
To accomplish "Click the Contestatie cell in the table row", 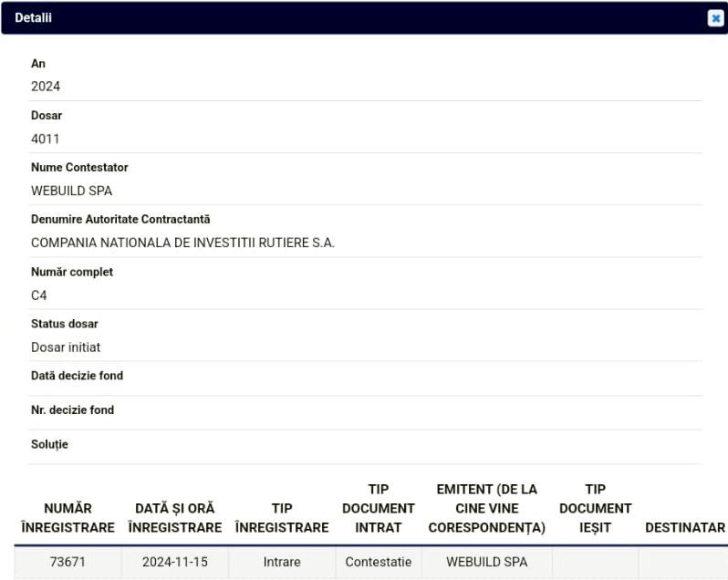I will [x=379, y=562].
